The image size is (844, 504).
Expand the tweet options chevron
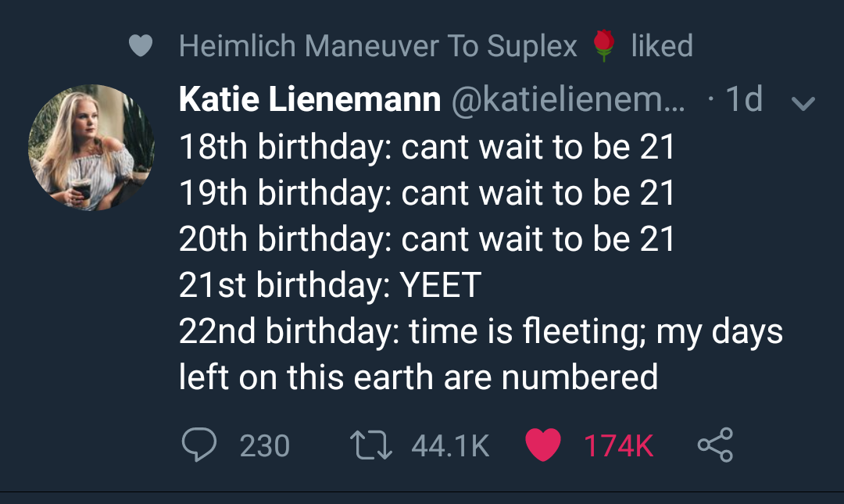pos(803,102)
